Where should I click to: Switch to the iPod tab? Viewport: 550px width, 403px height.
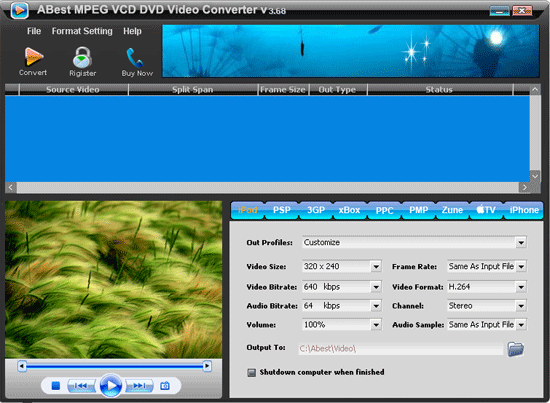point(248,210)
